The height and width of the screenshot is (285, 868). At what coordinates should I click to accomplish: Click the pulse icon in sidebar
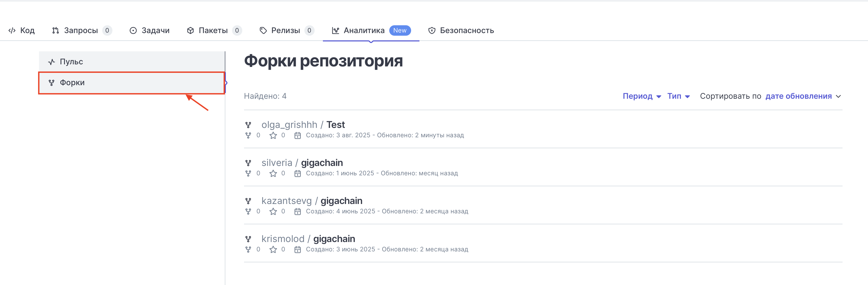point(52,62)
